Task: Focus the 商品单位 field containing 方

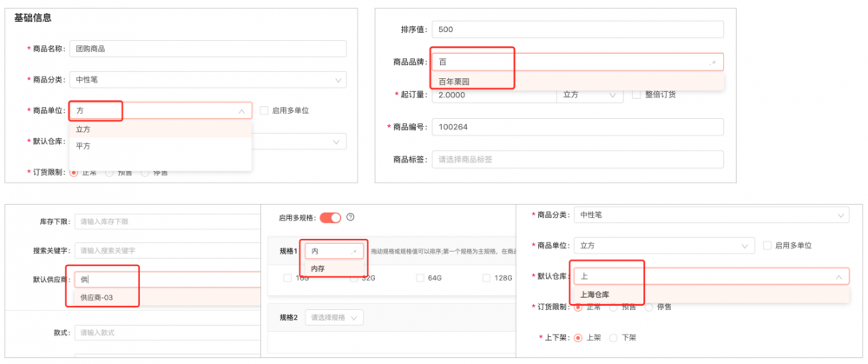Action: pos(161,111)
